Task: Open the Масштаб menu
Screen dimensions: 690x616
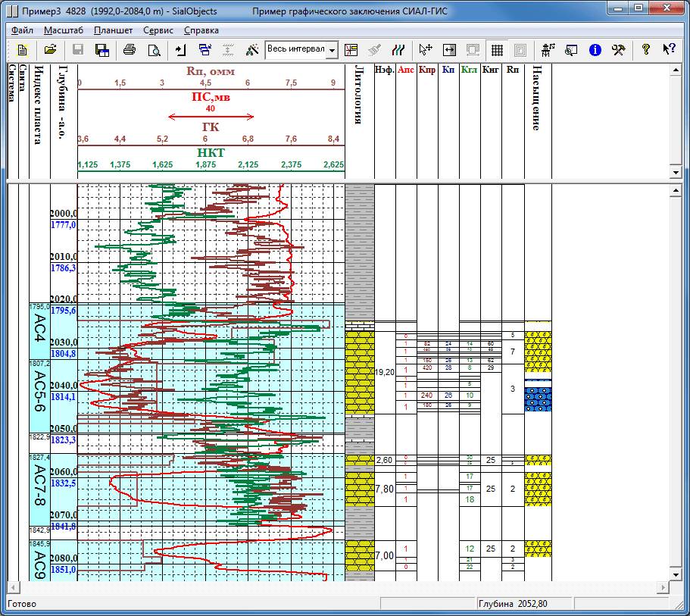Action: (x=64, y=30)
